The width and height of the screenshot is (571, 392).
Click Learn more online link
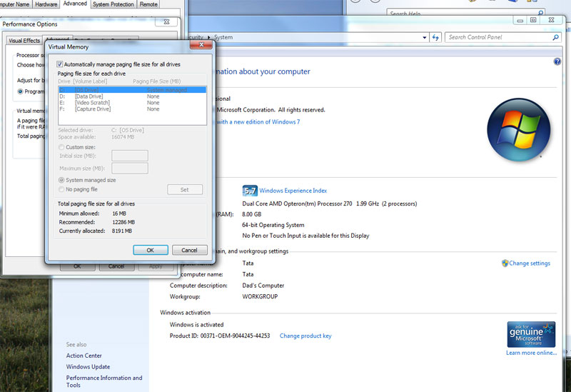531,353
